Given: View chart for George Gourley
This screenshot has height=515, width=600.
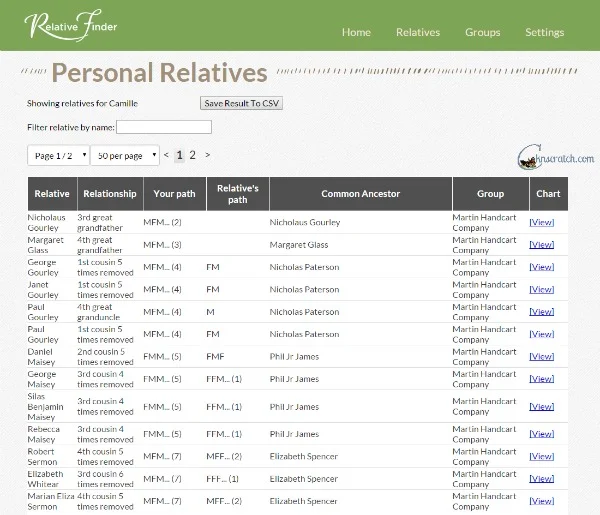Looking at the screenshot, I should tap(541, 267).
